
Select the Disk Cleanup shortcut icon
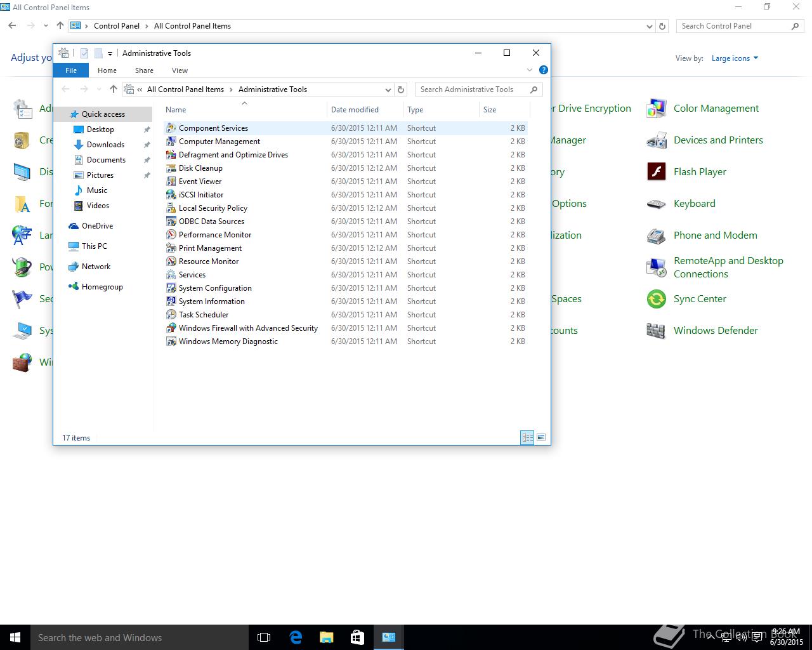click(x=171, y=168)
